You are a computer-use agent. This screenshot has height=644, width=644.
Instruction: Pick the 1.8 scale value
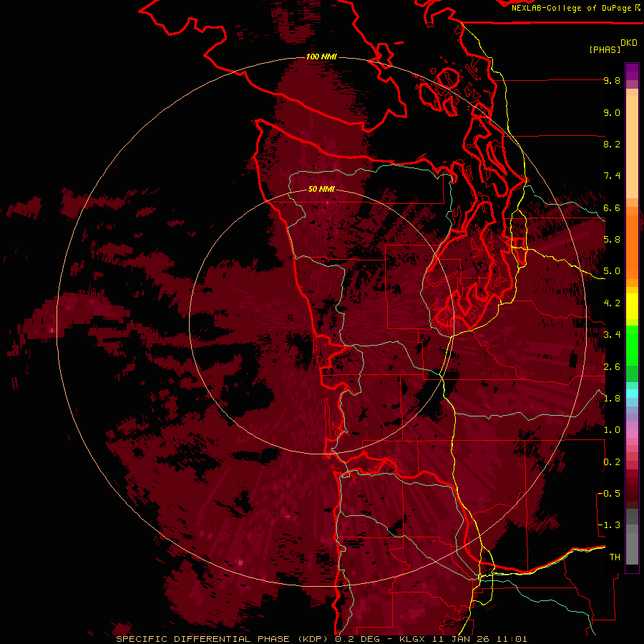[x=612, y=399]
